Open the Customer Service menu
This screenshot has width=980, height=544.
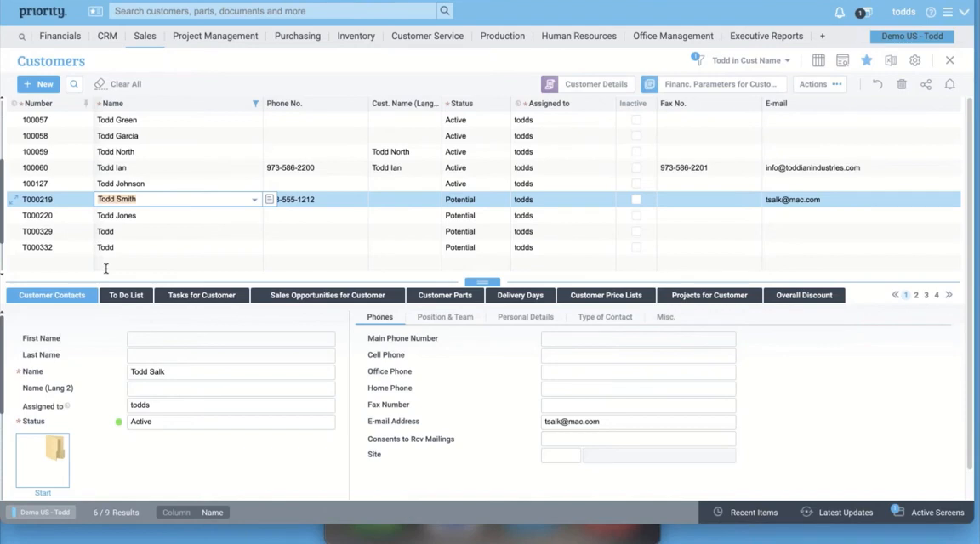pyautogui.click(x=428, y=37)
